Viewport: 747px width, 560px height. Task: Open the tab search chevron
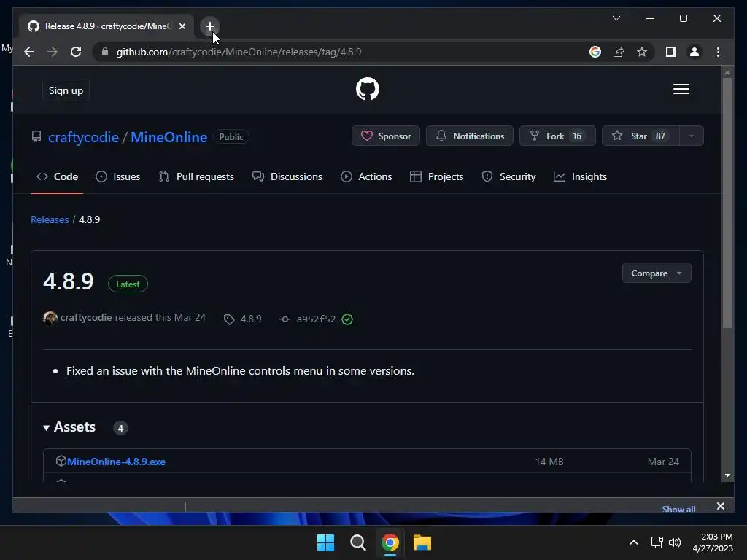[x=616, y=18]
